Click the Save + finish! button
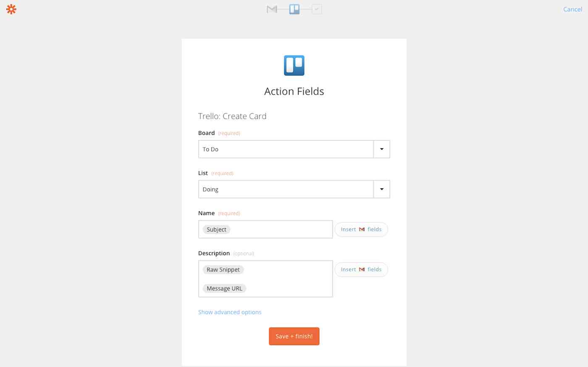 294,336
